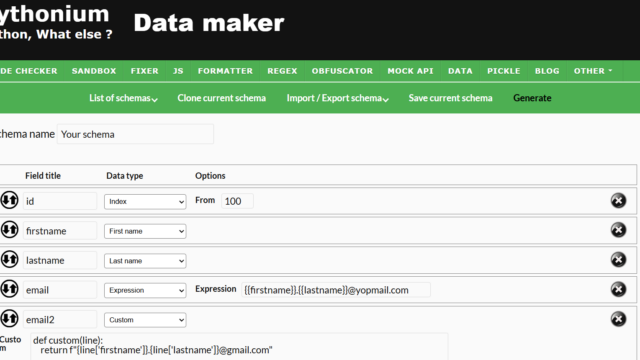
Task: Click reorder arrows icon for firstname row
Action: tap(9, 230)
